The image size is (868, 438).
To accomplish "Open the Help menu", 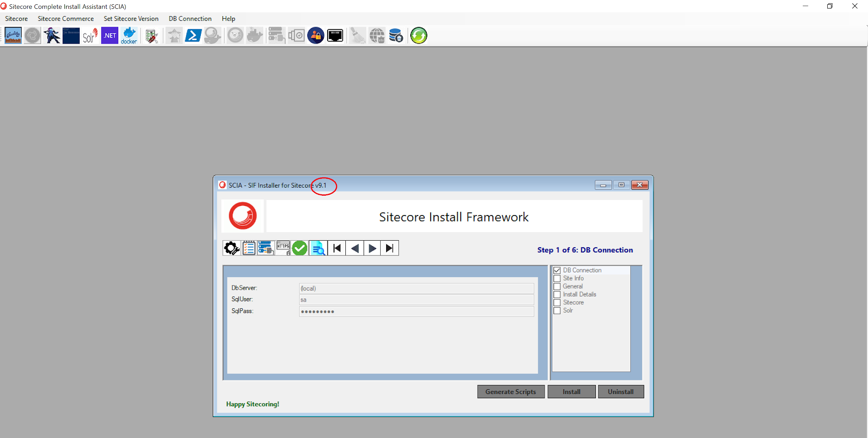I will click(228, 19).
